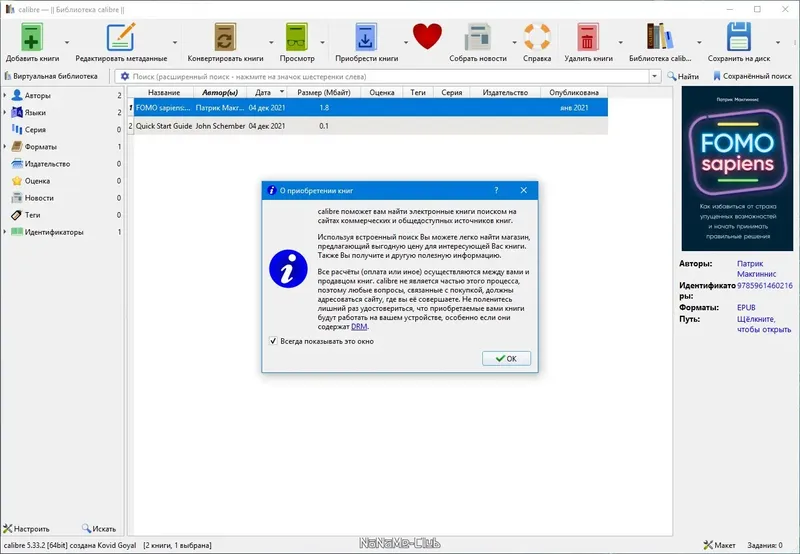The height and width of the screenshot is (554, 800).
Task: Open Save to disk dropdown arrow
Action: coord(778,42)
